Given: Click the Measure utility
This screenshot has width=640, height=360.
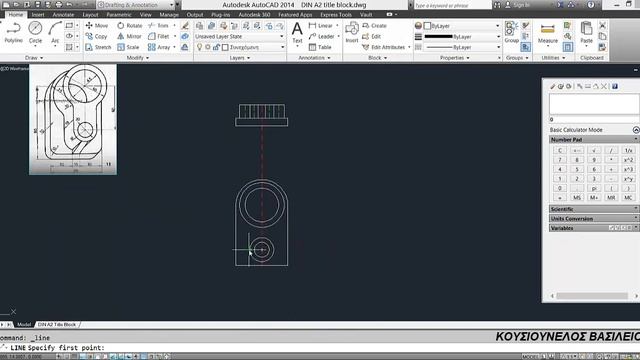Looking at the screenshot, I should (547, 33).
